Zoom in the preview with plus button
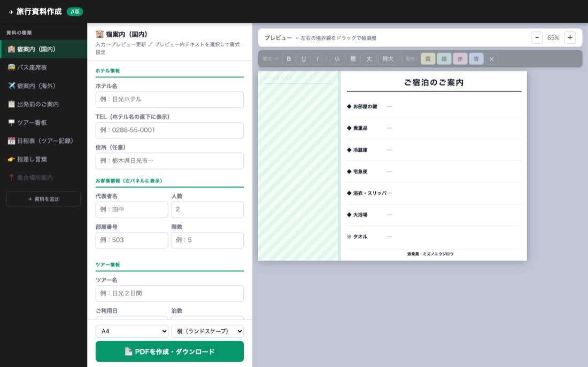588x367 pixels. 570,37
